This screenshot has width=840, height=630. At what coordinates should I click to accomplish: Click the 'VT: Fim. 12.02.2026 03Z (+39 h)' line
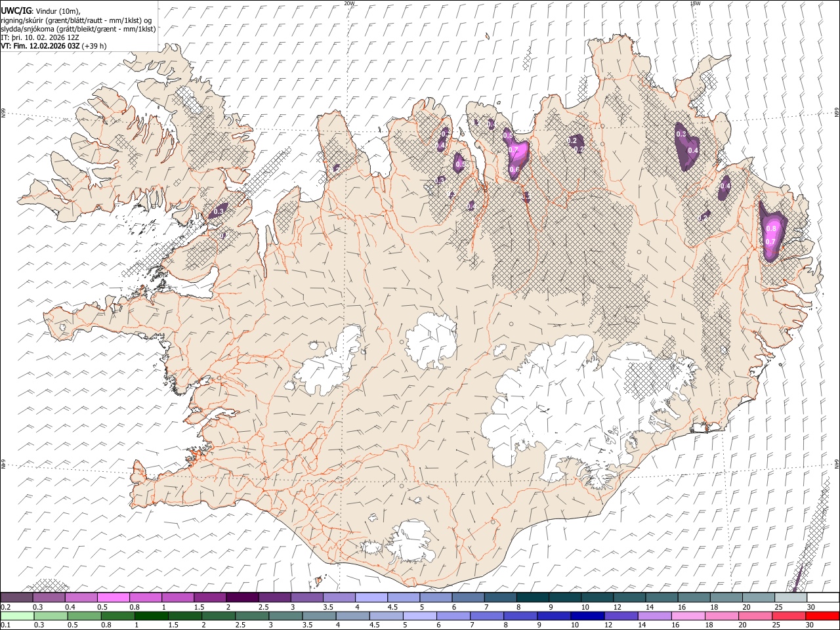(x=54, y=46)
